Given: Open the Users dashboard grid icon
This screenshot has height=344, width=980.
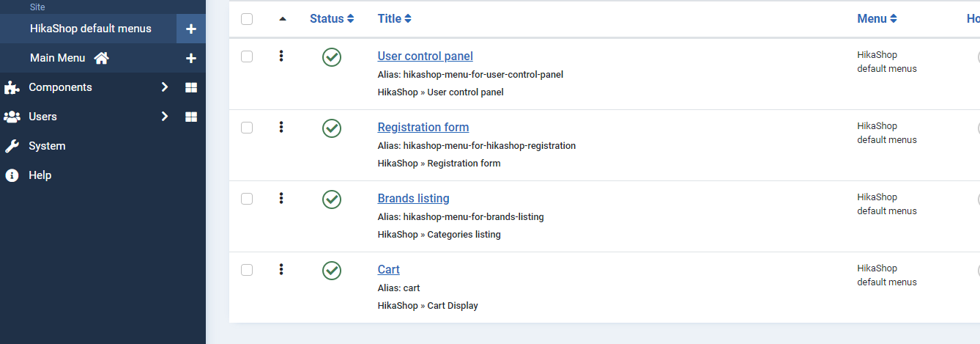Looking at the screenshot, I should (191, 117).
